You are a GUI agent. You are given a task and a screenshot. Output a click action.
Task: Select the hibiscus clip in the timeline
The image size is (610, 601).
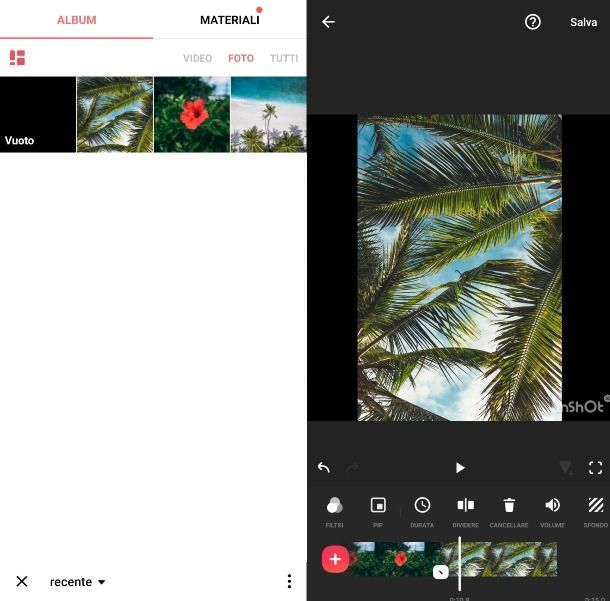pos(395,559)
